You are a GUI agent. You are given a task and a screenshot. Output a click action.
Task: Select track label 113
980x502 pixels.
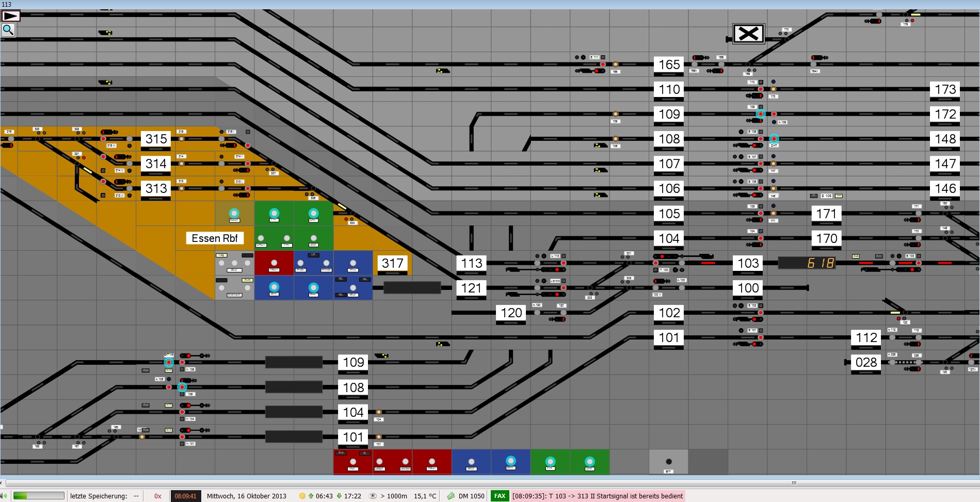[x=471, y=263]
